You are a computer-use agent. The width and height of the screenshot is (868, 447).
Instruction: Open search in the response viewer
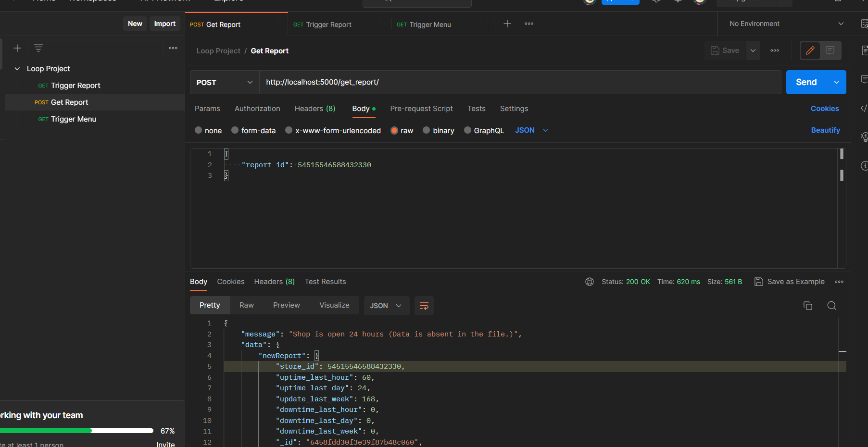tap(832, 306)
